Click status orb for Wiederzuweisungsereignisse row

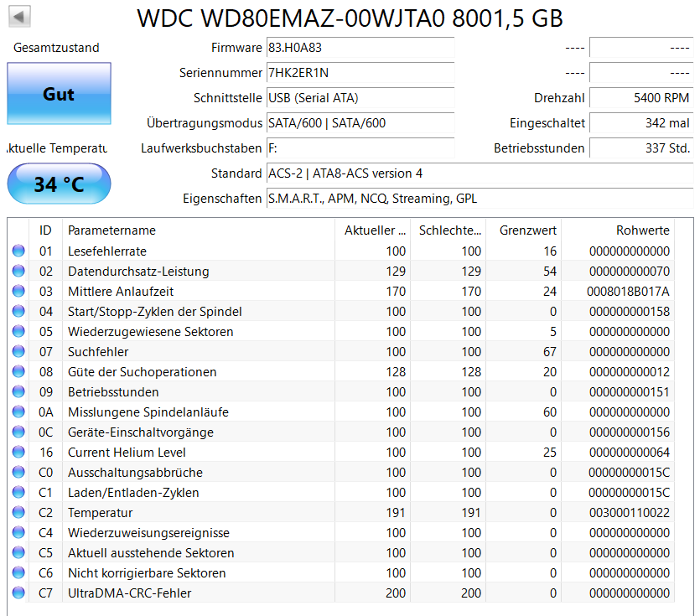pos(18,532)
